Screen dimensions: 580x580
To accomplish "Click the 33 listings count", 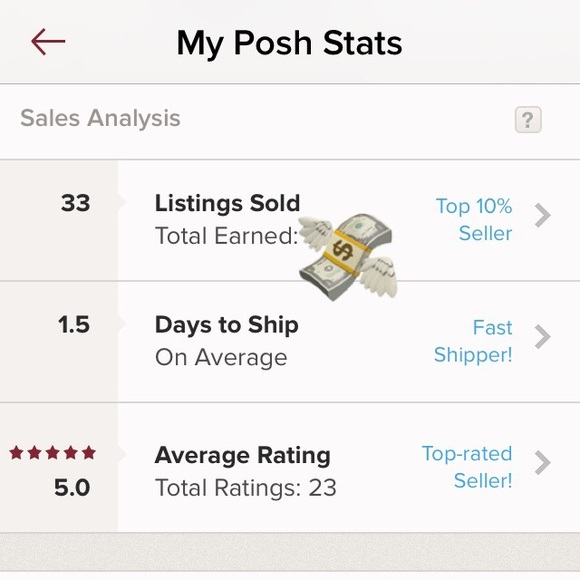I will coord(75,203).
